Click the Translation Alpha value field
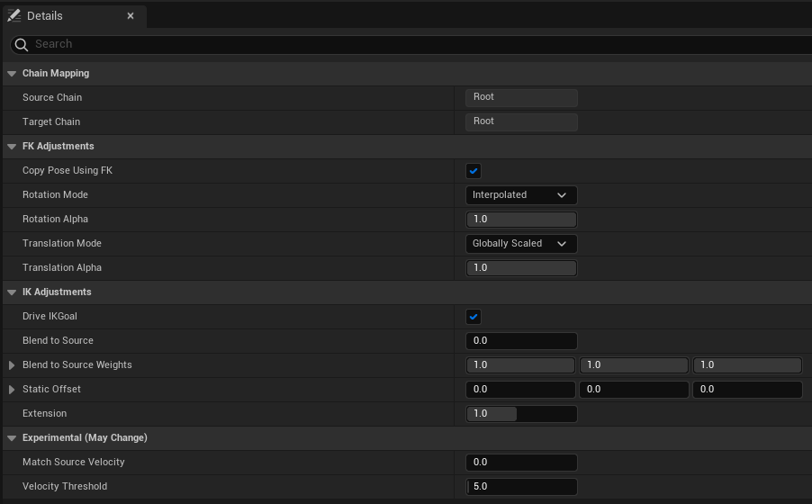This screenshot has width=812, height=504. [x=521, y=268]
